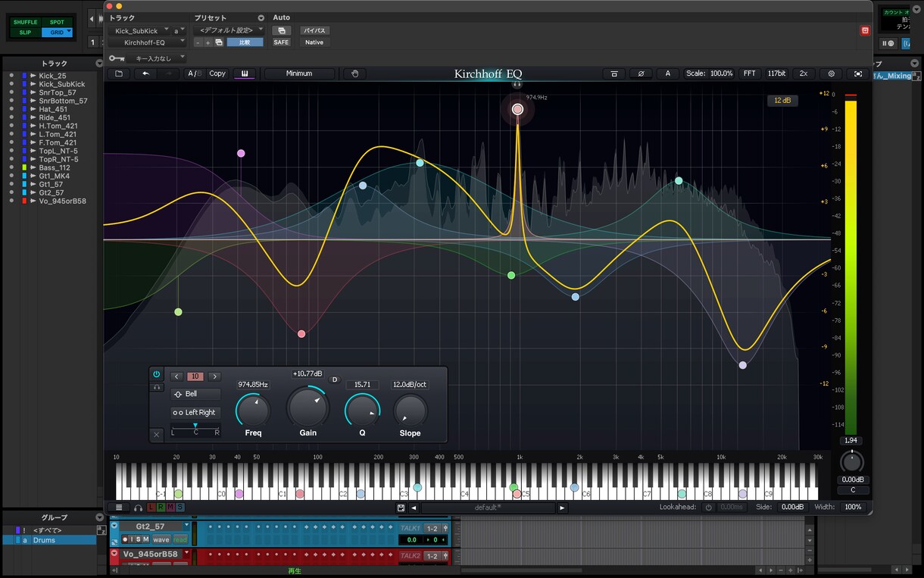Toggle the phase invert icon
The height and width of the screenshot is (578, 924).
[641, 73]
